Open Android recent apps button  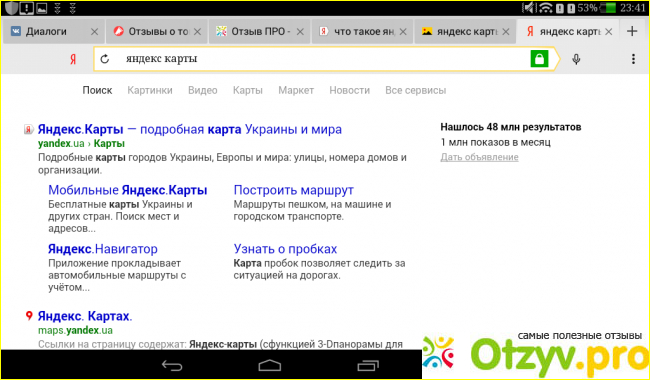point(368,365)
